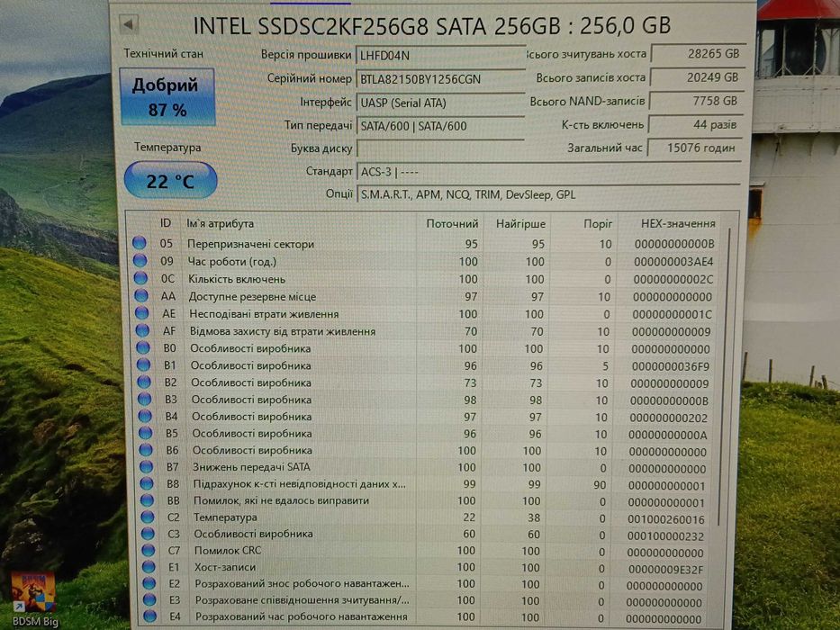Click status orb for attribute C2
840x630 pixels.
[148, 517]
